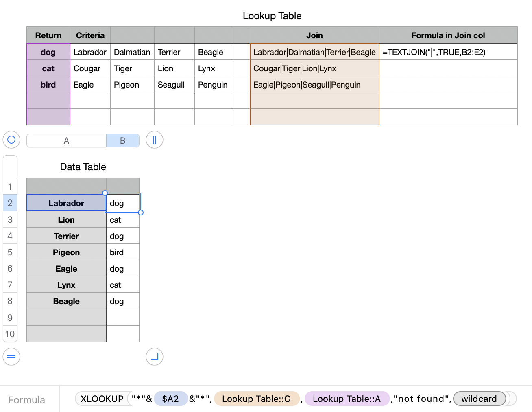Click the XLOOKUP function token
The image size is (532, 412).
102,399
